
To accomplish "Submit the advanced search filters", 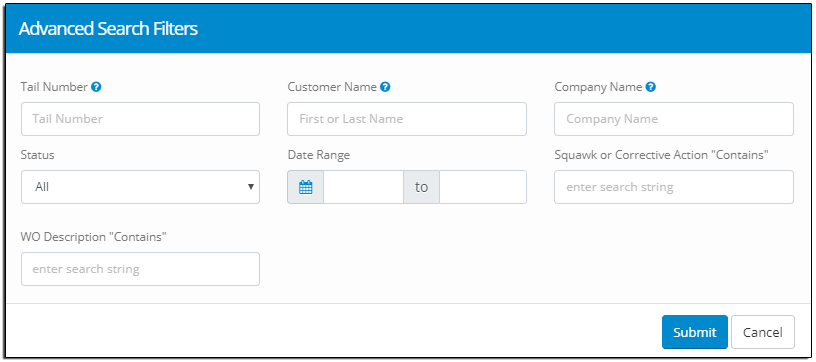I will 695,332.
